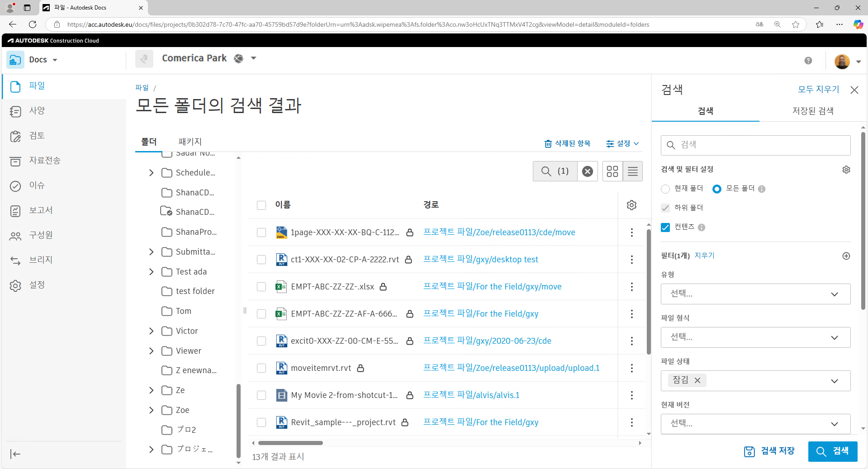The image size is (868, 469).
Task: Uncheck the 컨텐츠 checkbox
Action: tap(665, 227)
